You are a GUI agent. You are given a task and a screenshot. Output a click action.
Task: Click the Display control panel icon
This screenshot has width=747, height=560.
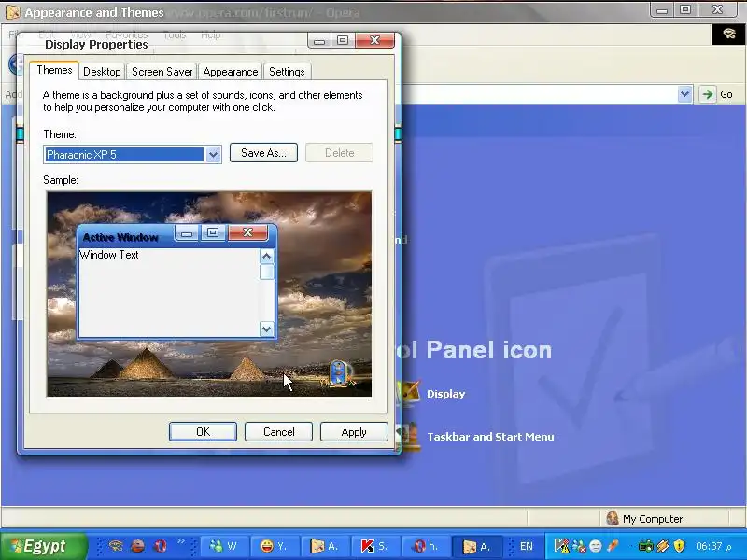pos(409,393)
